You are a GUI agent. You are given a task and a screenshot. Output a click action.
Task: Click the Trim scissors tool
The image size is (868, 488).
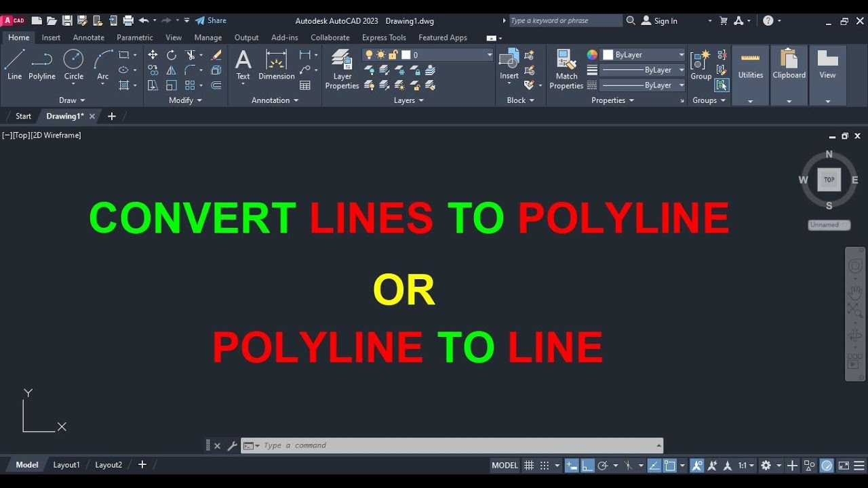pos(191,55)
